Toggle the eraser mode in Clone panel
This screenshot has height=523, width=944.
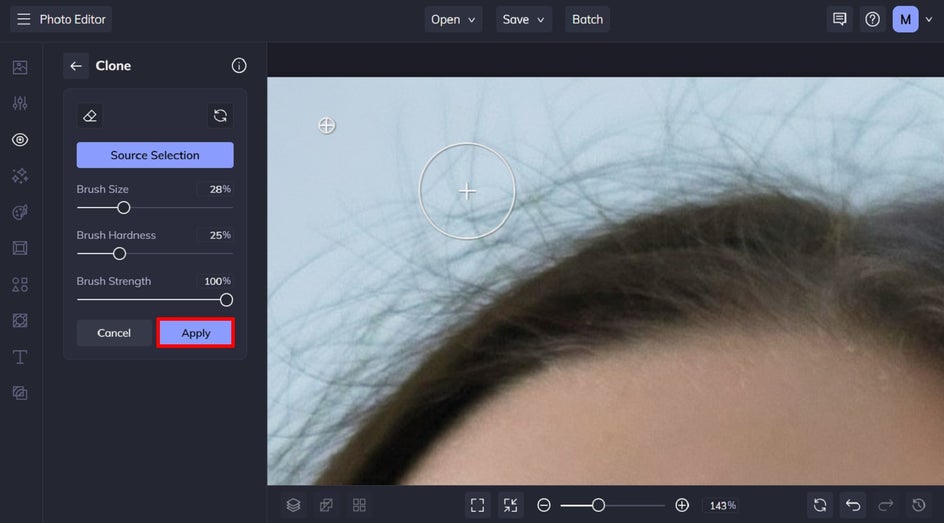point(90,116)
